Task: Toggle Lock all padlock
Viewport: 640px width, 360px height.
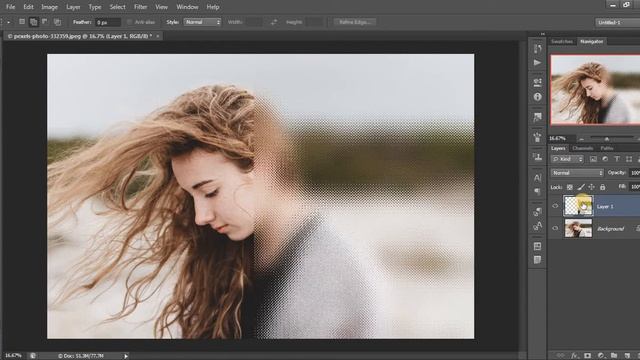Action: (602, 187)
